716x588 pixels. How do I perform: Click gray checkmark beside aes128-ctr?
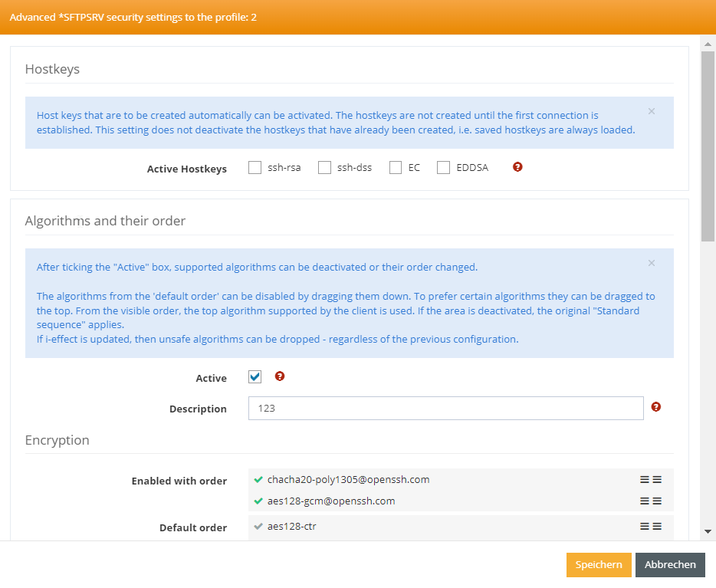click(x=258, y=527)
